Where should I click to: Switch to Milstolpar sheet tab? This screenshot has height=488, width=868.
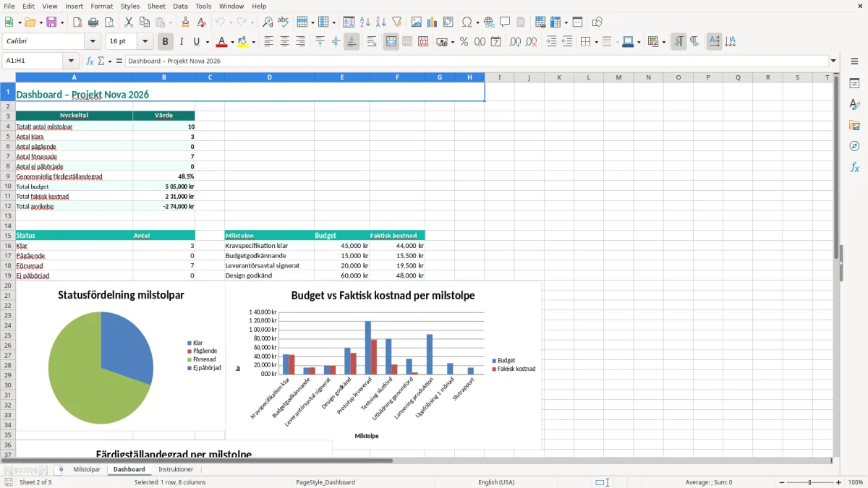87,469
